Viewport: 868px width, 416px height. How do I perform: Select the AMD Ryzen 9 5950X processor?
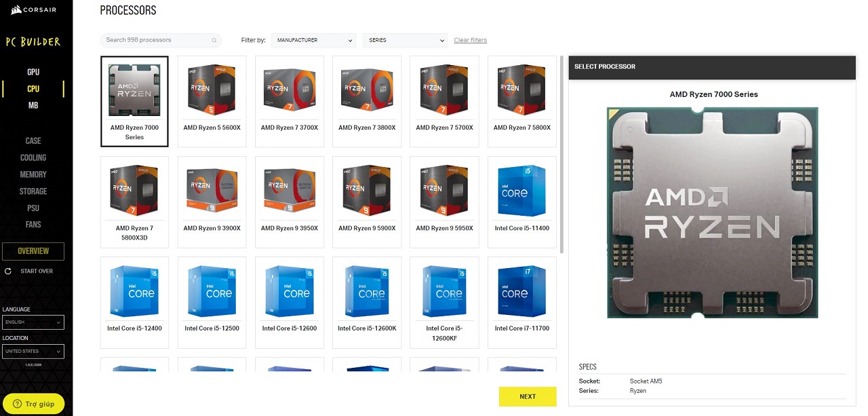point(444,202)
